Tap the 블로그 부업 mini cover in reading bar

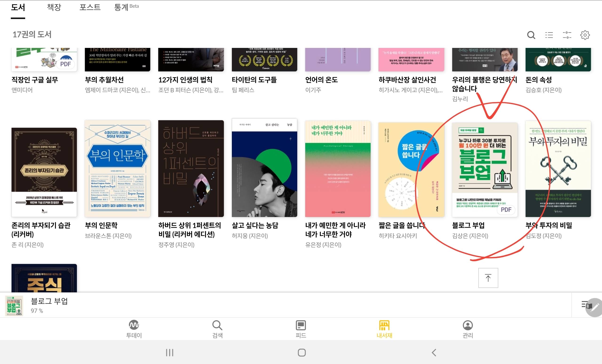coord(14,306)
